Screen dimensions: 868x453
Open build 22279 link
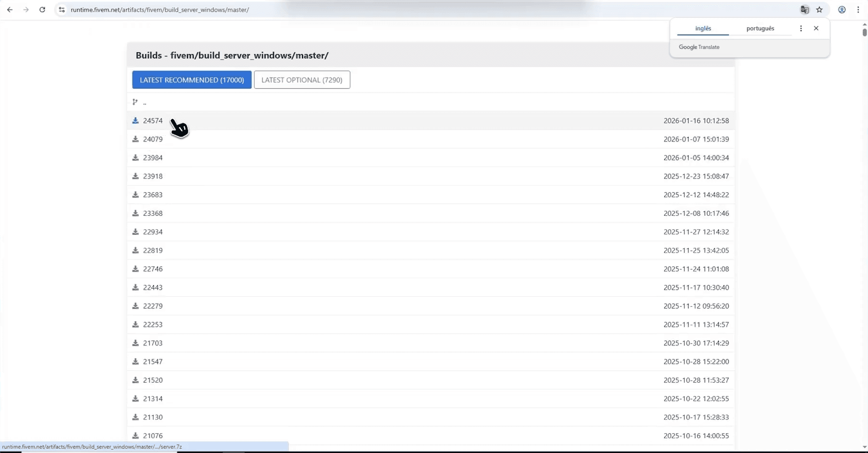153,306
